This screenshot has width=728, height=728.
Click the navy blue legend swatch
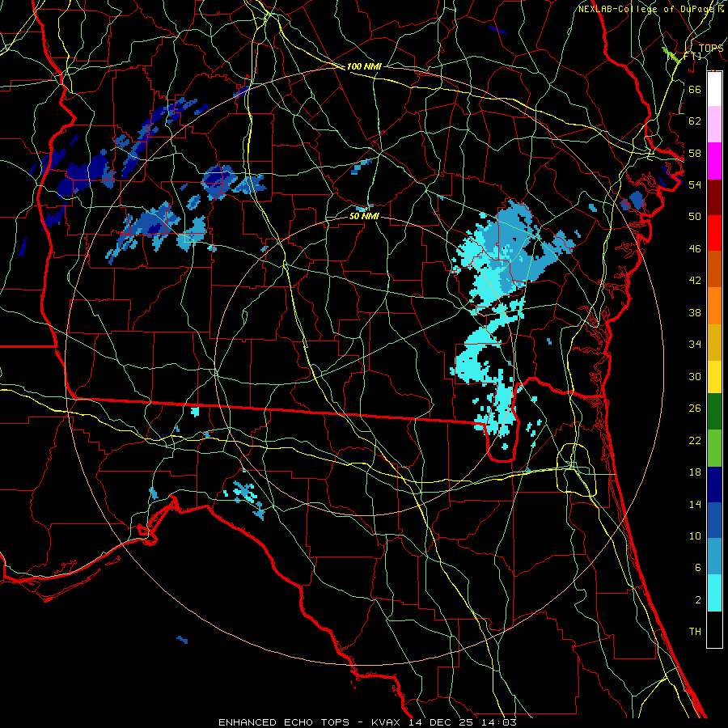pyautogui.click(x=714, y=485)
